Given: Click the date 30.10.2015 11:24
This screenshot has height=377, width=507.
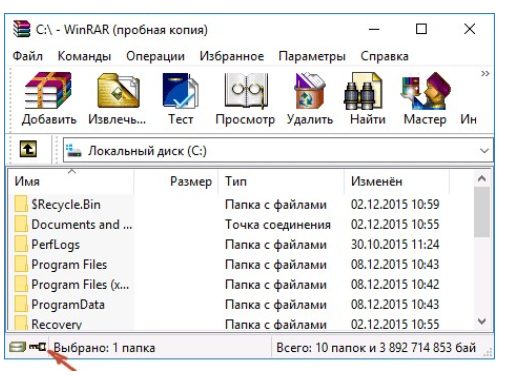Looking at the screenshot, I should point(395,244).
